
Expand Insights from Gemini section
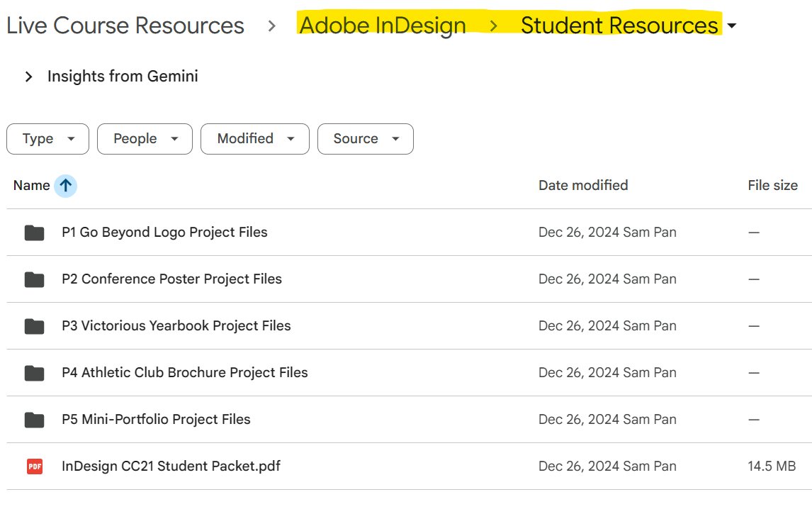click(29, 77)
